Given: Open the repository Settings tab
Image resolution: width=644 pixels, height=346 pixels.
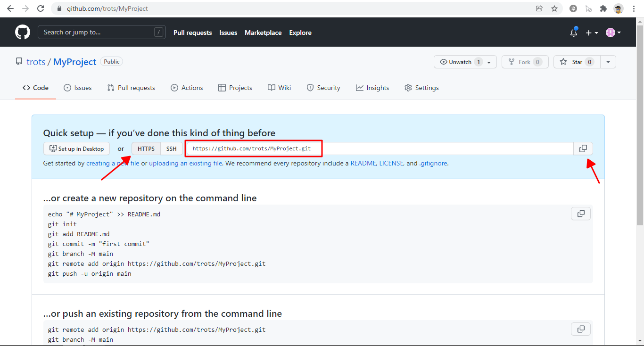Looking at the screenshot, I should [x=421, y=88].
